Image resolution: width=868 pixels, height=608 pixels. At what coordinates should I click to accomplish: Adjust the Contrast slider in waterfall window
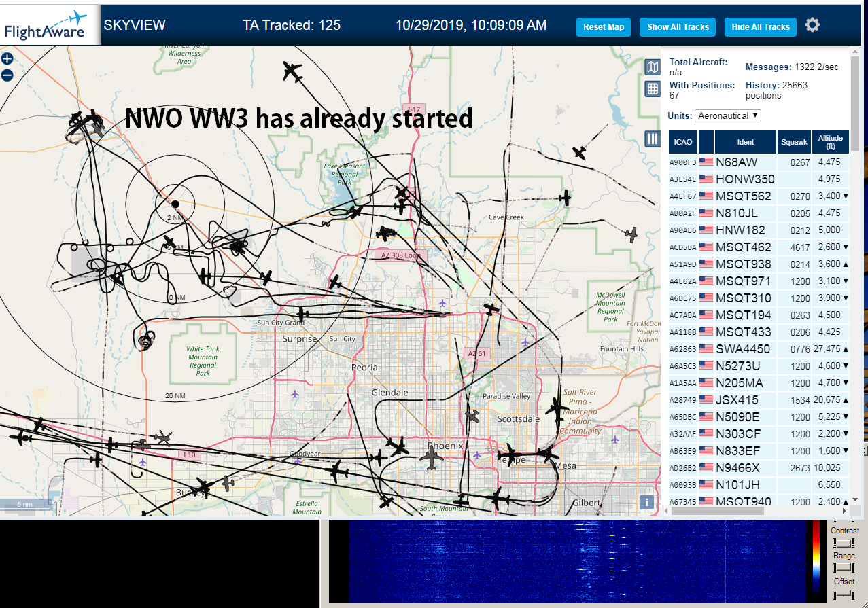(844, 543)
